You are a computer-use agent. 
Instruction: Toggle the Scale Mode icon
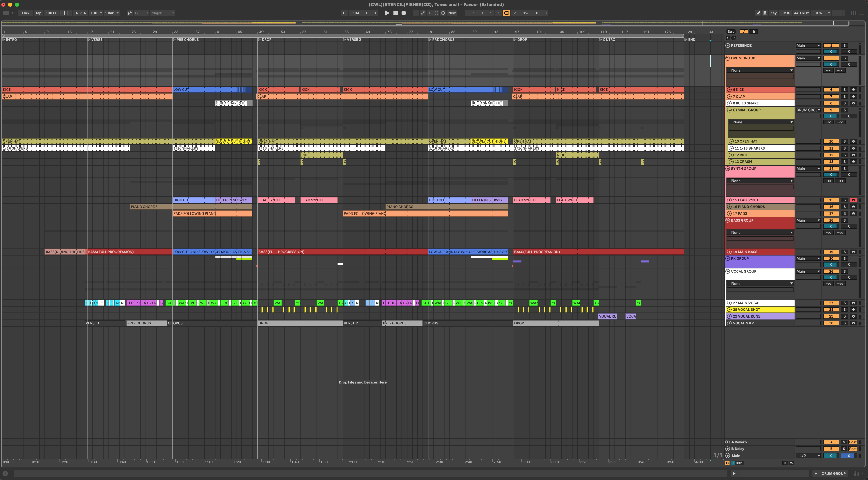130,13
